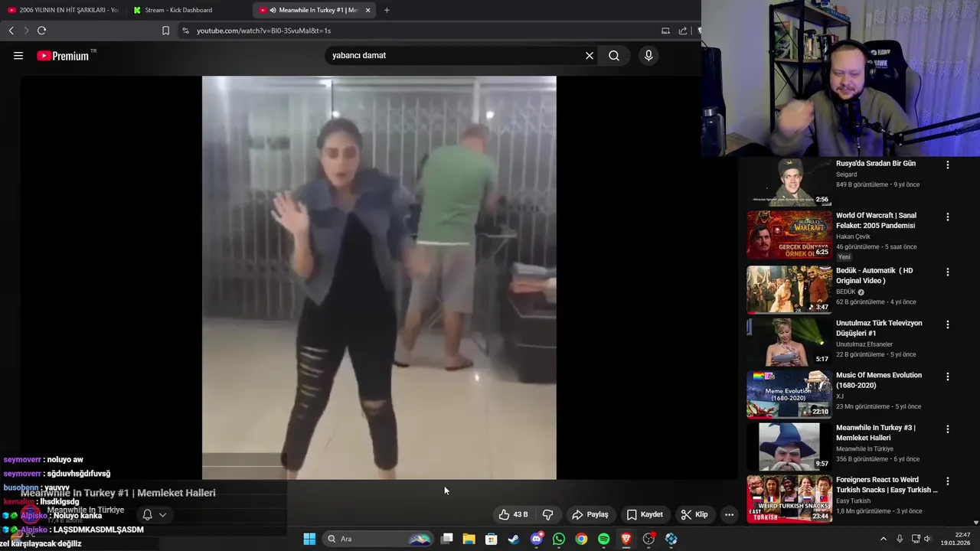The width and height of the screenshot is (980, 551).
Task: Open Music Of Memes Evolution thumbnail
Action: pyautogui.click(x=789, y=395)
